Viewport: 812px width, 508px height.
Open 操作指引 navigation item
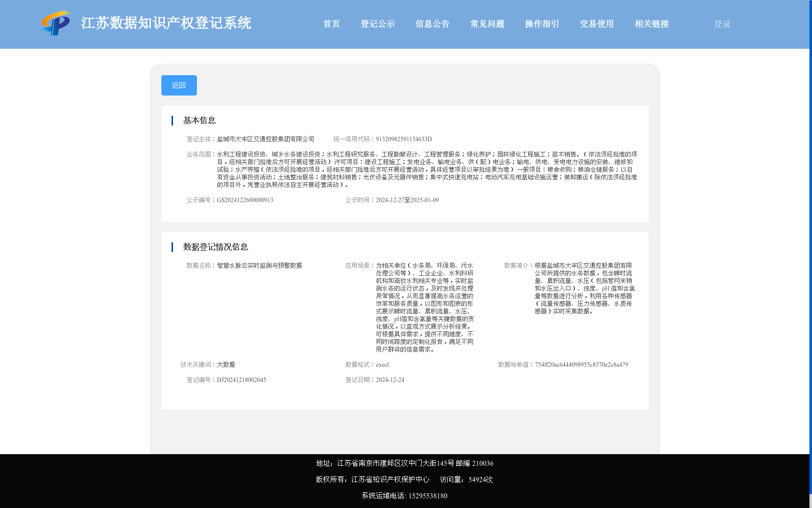(x=542, y=24)
